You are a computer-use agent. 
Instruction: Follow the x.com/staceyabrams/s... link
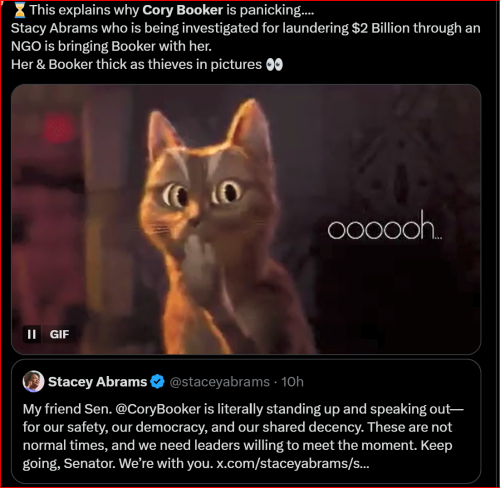click(293, 463)
